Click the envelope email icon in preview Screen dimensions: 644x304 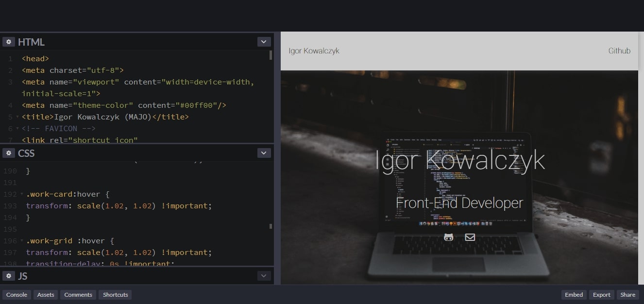click(470, 237)
